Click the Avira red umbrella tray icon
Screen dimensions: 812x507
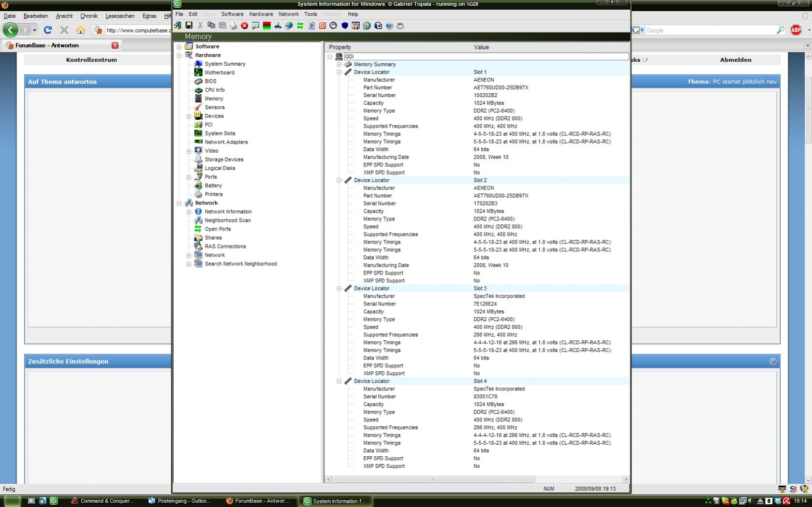[787, 501]
